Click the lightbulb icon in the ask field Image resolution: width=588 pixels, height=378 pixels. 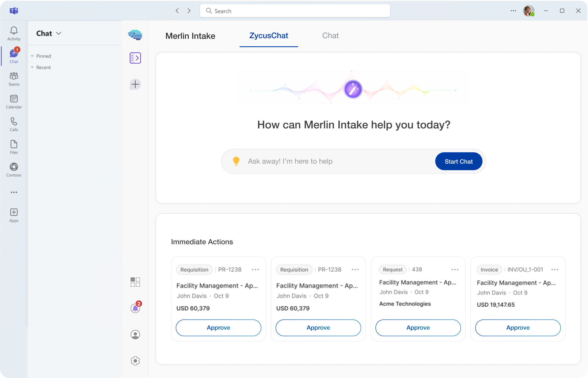point(236,161)
